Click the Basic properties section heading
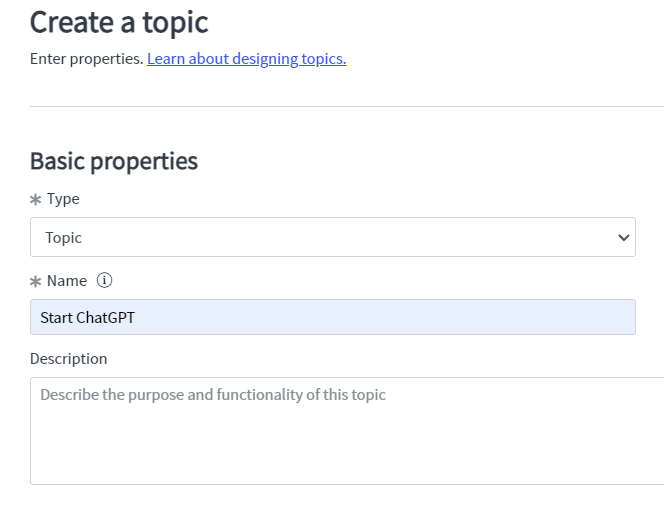Screen dimensions: 664x506 pyautogui.click(x=114, y=161)
